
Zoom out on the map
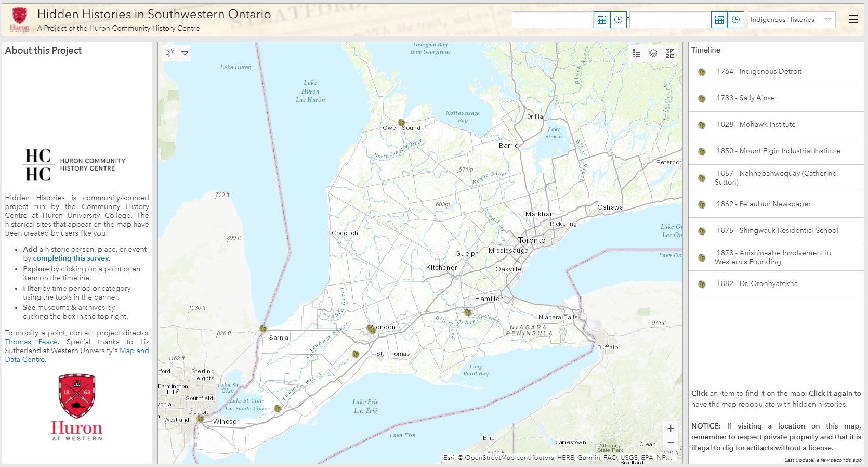(670, 443)
